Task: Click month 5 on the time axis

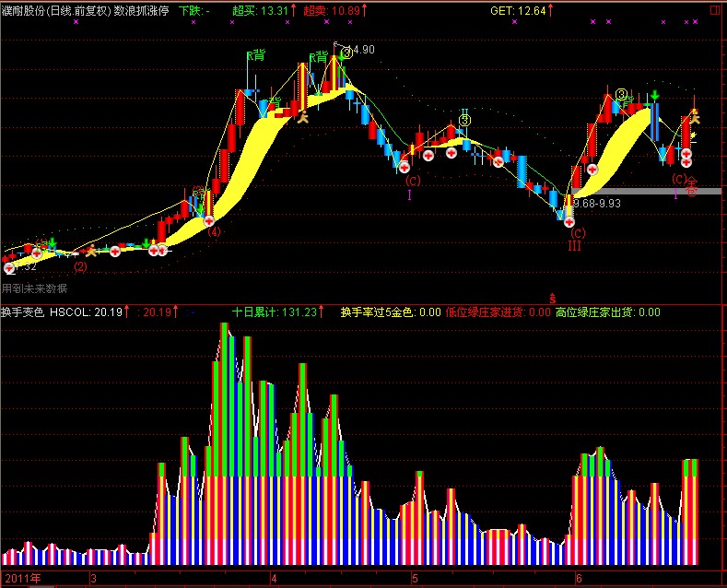Action: (x=415, y=578)
